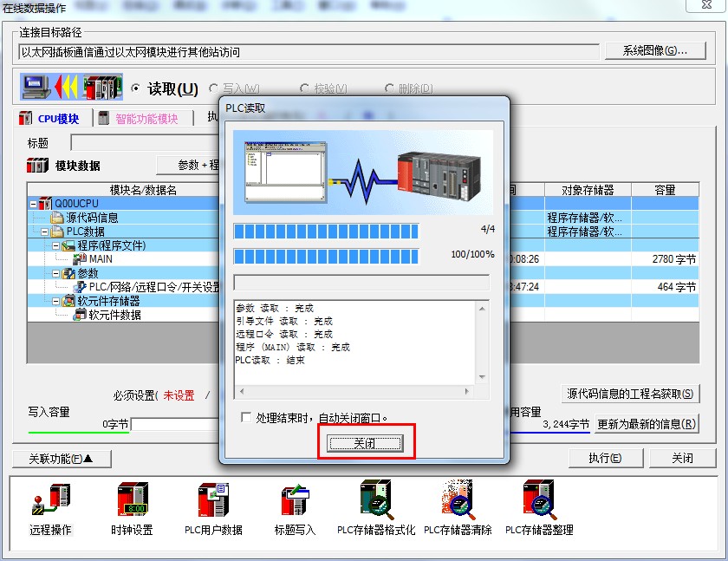Viewport: 728px width, 561px height.
Task: Click the PLC用户数据 icon
Action: click(212, 509)
